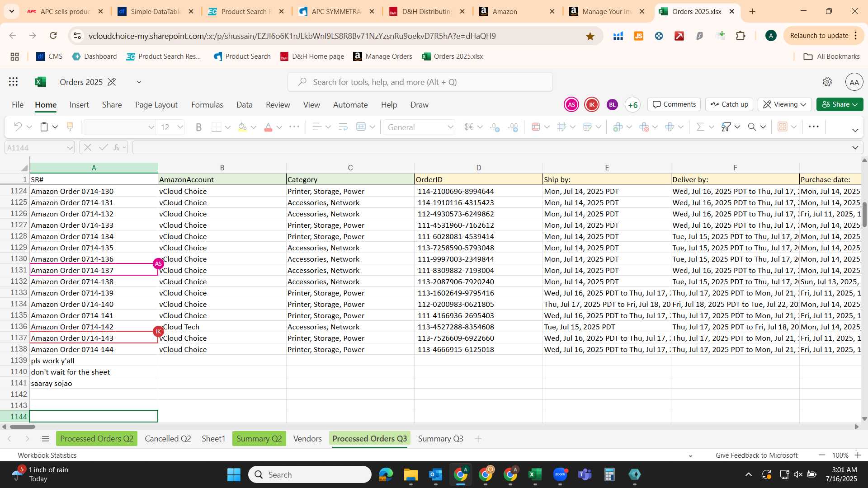Open the file name options chevron
Screen dimensions: 868x488
139,82
